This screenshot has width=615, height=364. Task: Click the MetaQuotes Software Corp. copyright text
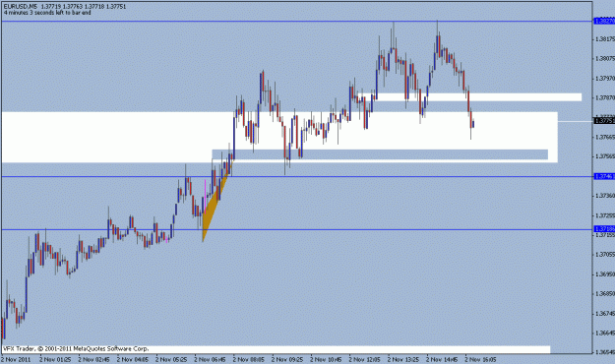click(x=76, y=348)
